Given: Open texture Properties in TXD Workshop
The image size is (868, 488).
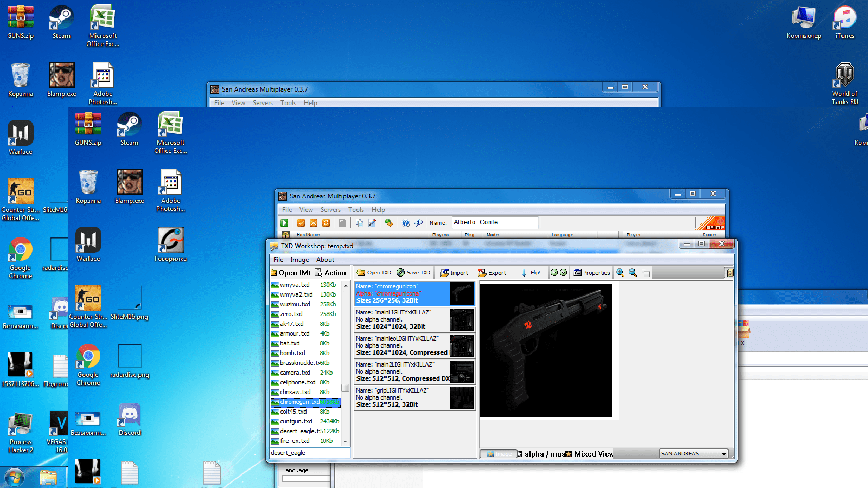Looking at the screenshot, I should (592, 273).
